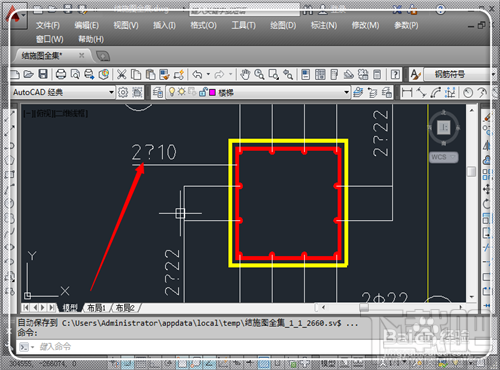This screenshot has width=500, height=370.
Task: Choose the Zoom Window tool
Action: tap(274, 74)
